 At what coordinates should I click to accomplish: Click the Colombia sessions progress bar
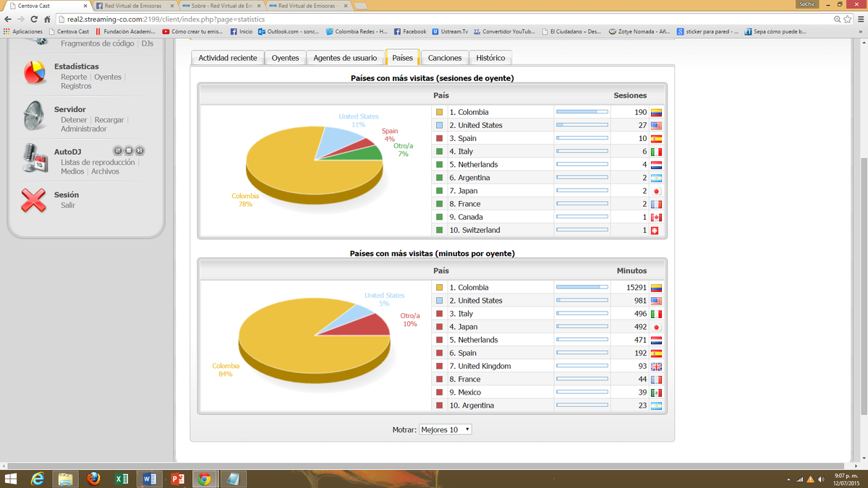(582, 113)
